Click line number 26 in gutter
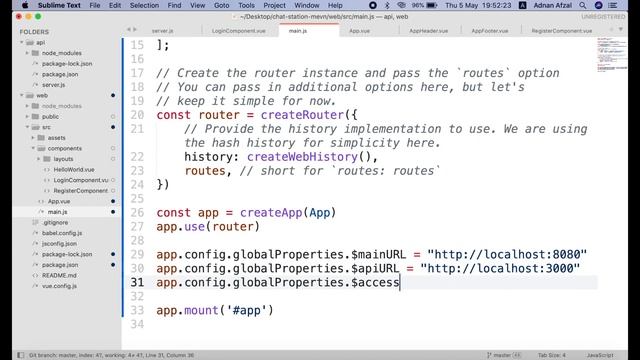This screenshot has width=640, height=360. click(137, 213)
